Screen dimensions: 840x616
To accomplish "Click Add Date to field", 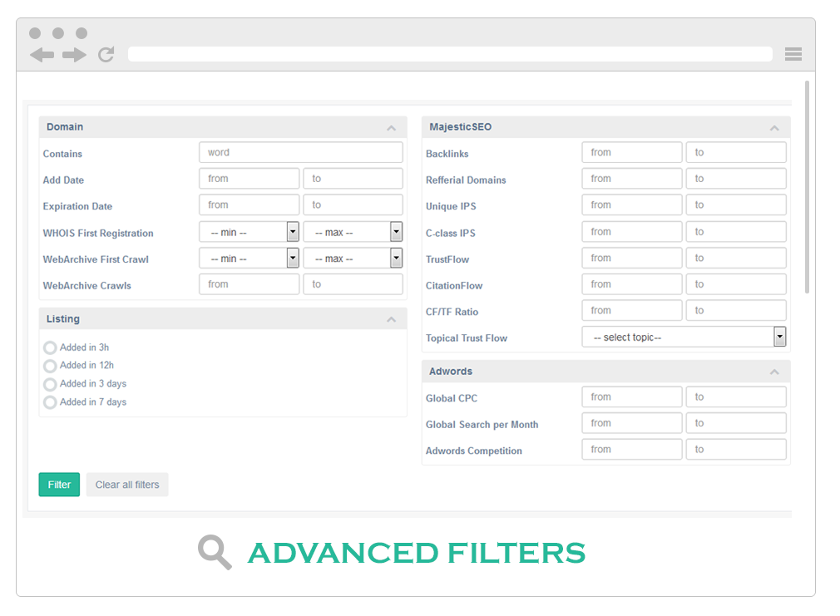I will pyautogui.click(x=353, y=179).
